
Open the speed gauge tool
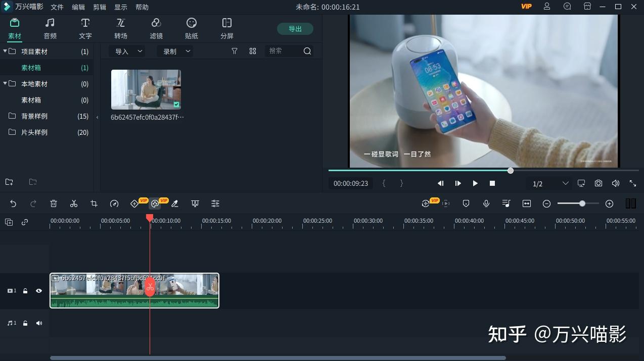point(114,203)
